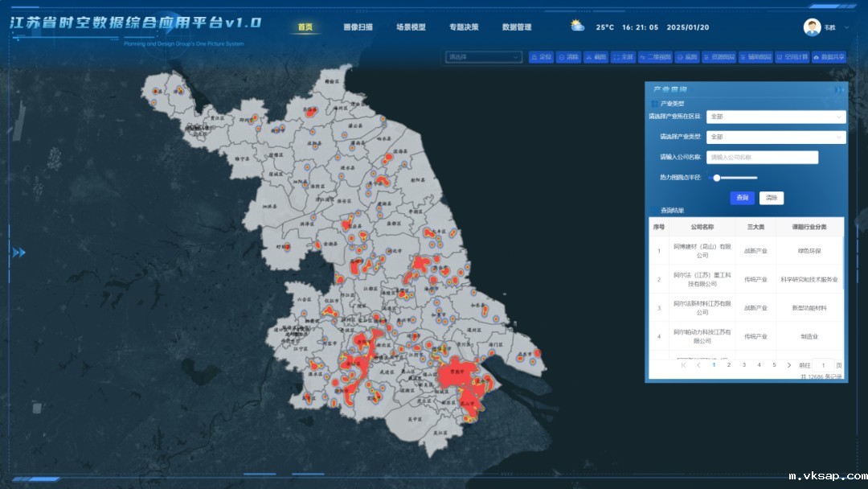
Task: Click the 数据共享 (data sharing) cloud icon
Action: [817, 57]
